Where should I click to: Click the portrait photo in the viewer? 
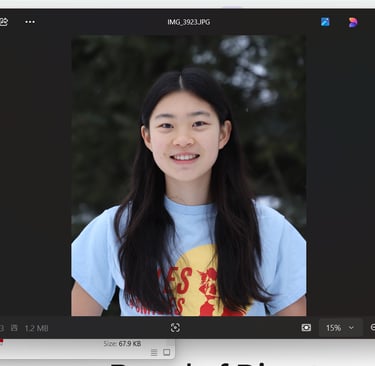(x=189, y=176)
